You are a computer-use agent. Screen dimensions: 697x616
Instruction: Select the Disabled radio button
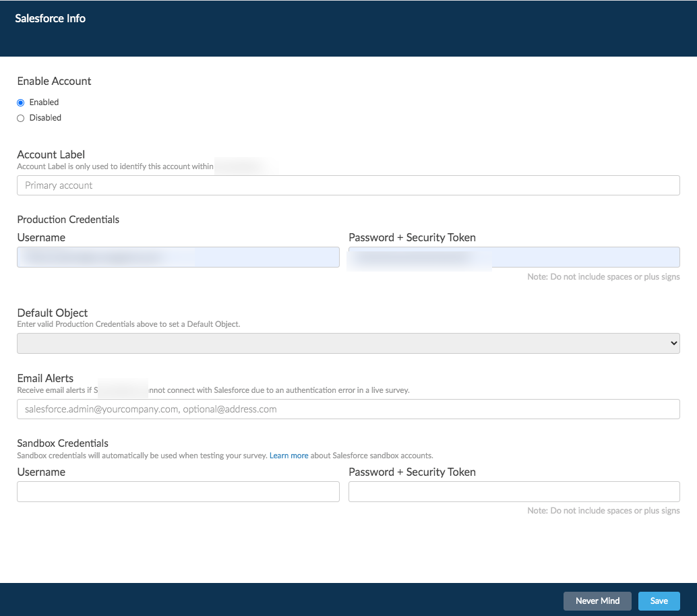(20, 118)
